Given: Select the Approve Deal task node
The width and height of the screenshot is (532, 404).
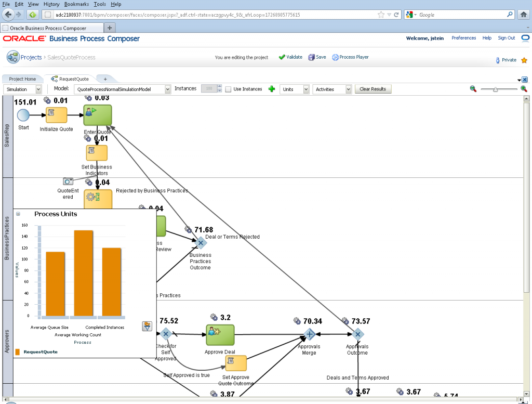Looking at the screenshot, I should tap(220, 334).
